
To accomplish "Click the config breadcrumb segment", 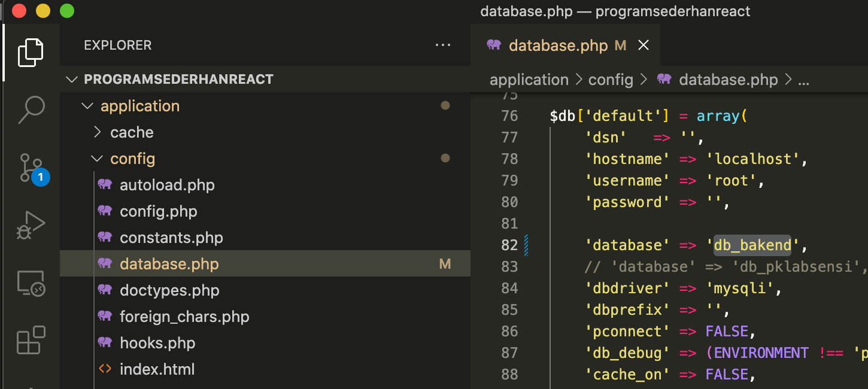I will pyautogui.click(x=611, y=80).
